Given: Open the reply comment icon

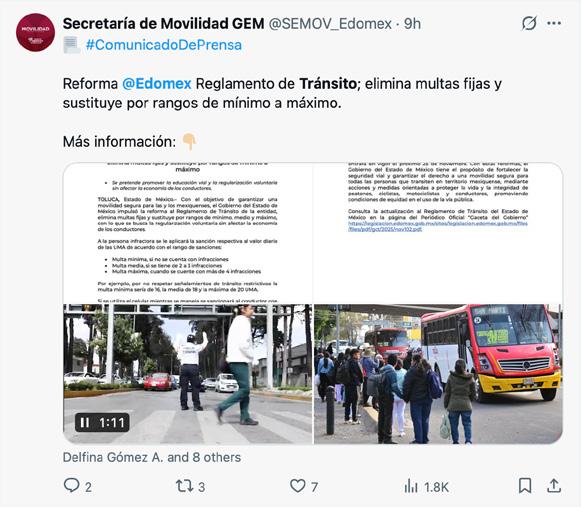Looking at the screenshot, I should (x=72, y=486).
